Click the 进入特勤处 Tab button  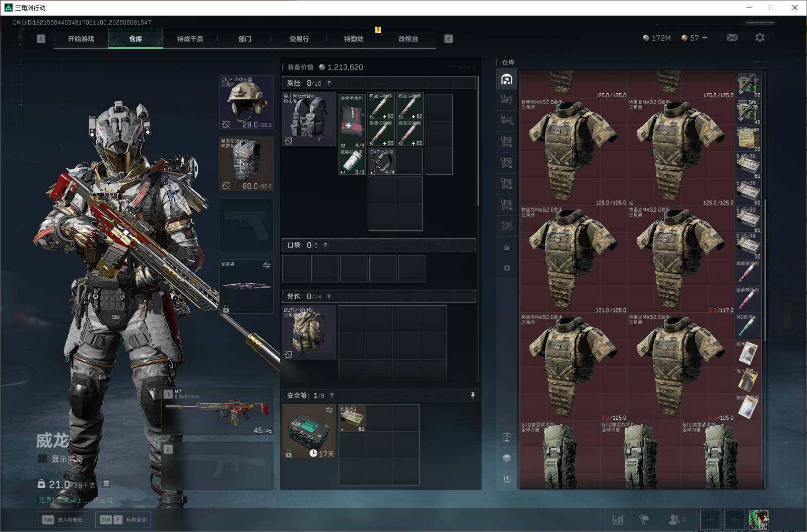63,520
